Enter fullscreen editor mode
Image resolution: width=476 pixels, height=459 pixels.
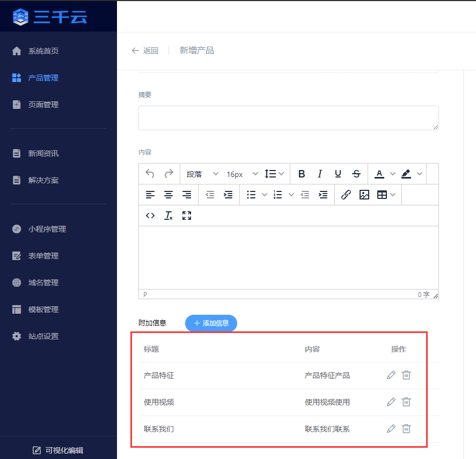[x=187, y=216]
